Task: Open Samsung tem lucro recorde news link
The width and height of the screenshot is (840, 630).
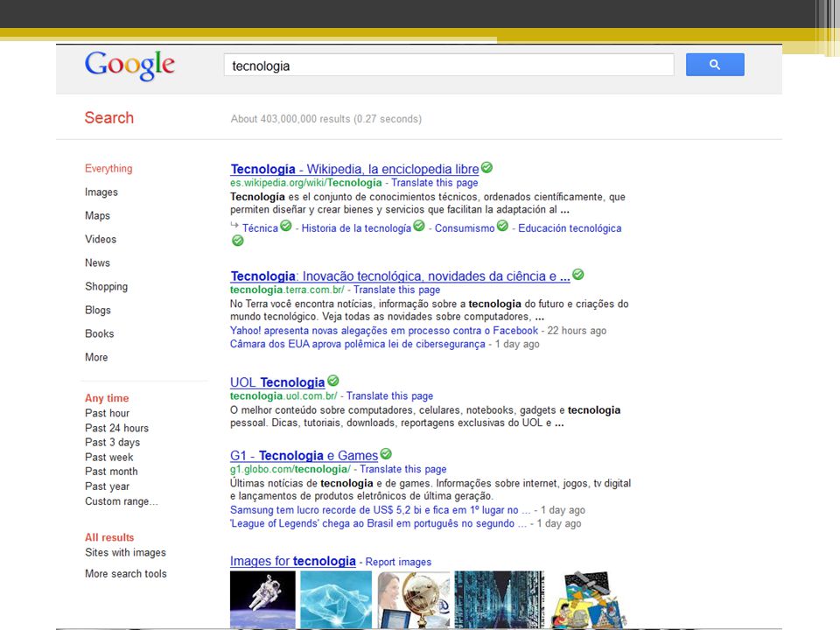Action: tap(381, 510)
